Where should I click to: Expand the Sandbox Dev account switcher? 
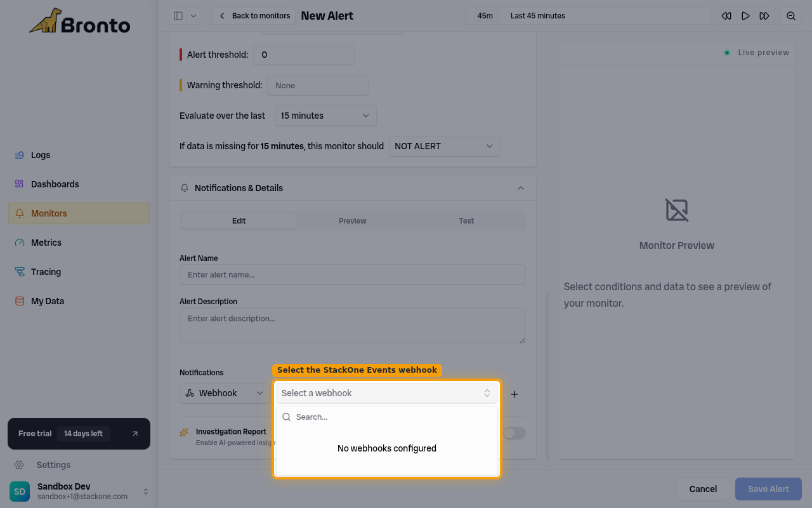tap(145, 491)
